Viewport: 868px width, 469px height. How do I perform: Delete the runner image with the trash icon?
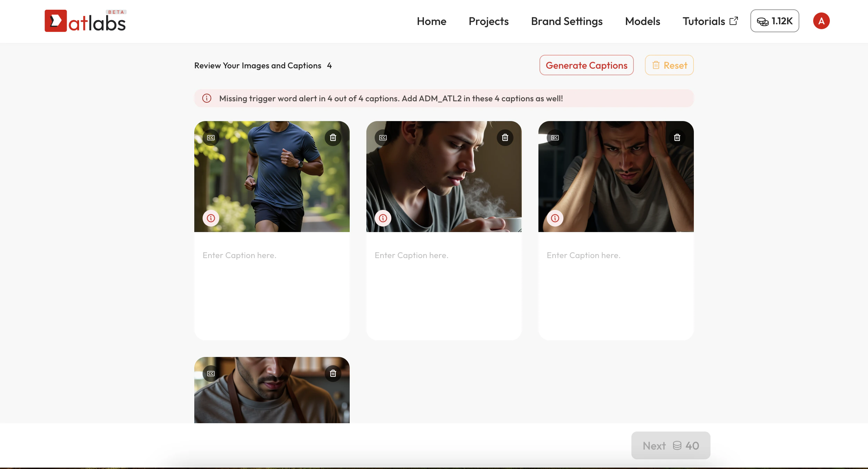[333, 138]
